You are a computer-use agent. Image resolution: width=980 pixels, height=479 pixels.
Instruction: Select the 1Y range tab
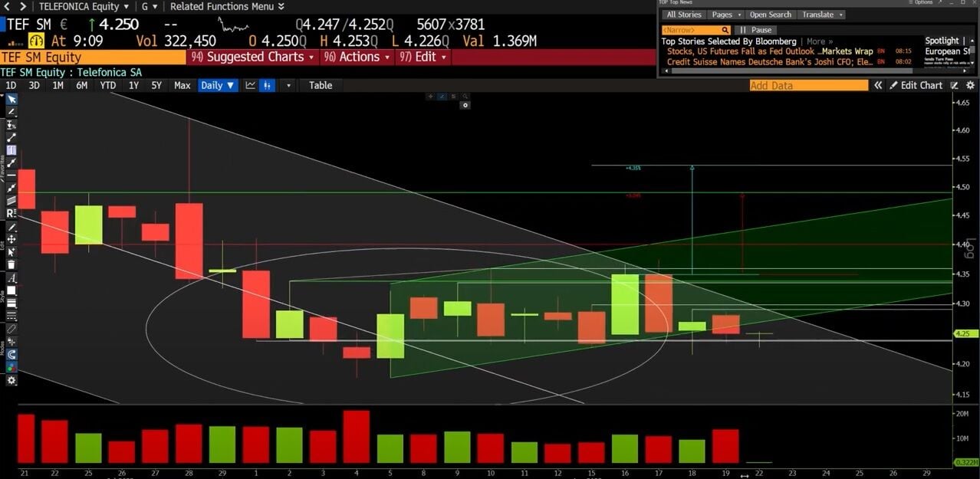point(133,85)
